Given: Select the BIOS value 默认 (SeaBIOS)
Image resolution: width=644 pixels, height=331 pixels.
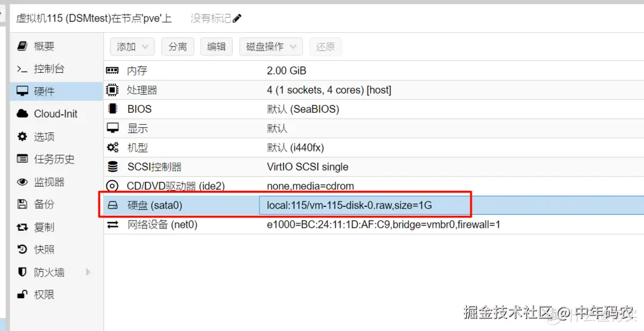Looking at the screenshot, I should pos(303,109).
